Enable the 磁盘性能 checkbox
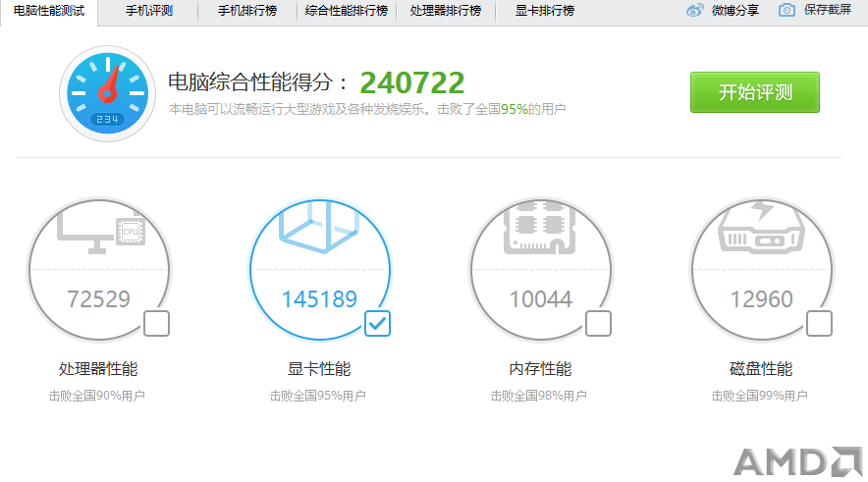This screenshot has height=482, width=868. point(819,323)
